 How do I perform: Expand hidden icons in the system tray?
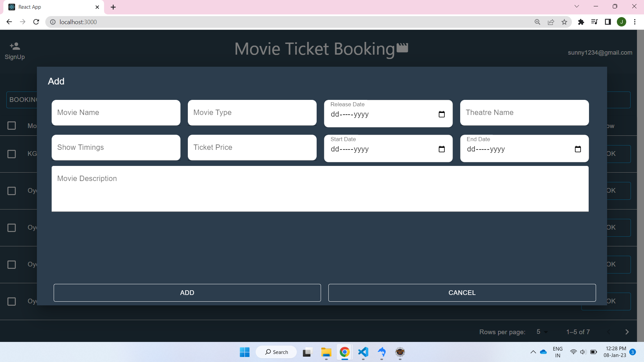[533, 352]
